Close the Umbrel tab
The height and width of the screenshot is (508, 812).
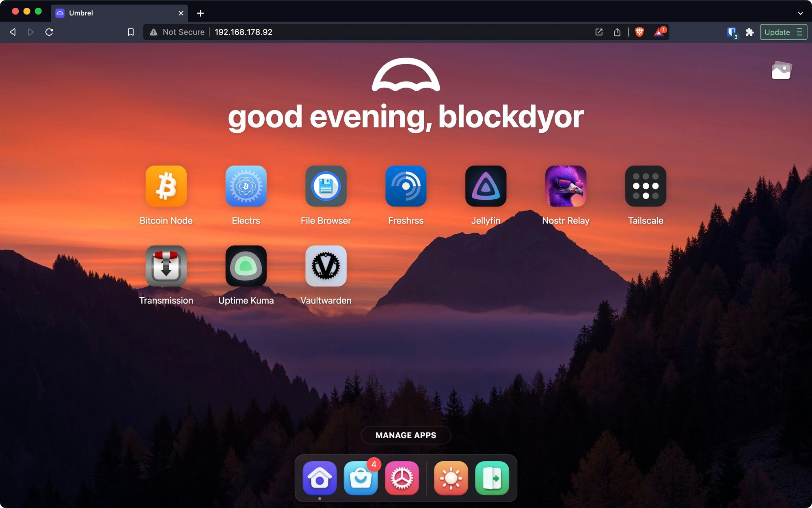click(x=181, y=13)
